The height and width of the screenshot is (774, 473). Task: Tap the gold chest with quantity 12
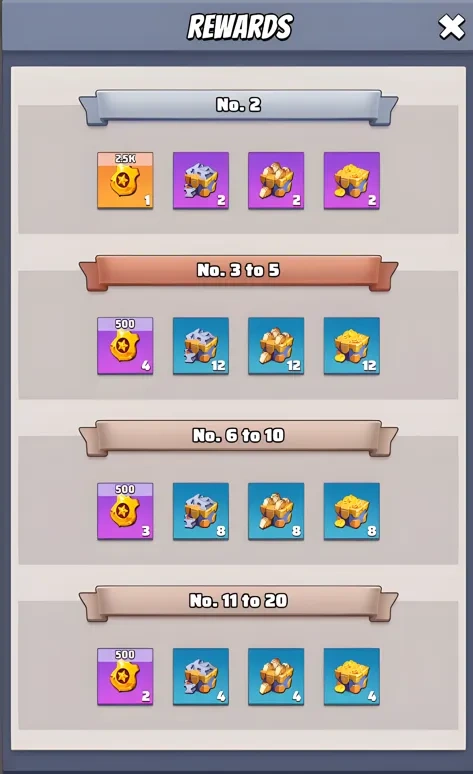[x=352, y=346]
